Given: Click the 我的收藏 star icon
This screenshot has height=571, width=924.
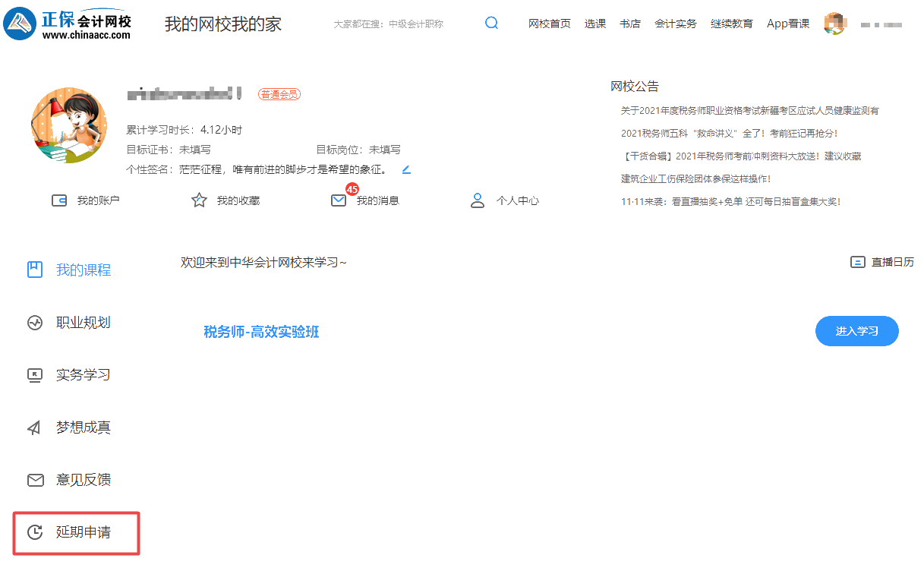Looking at the screenshot, I should click(199, 200).
